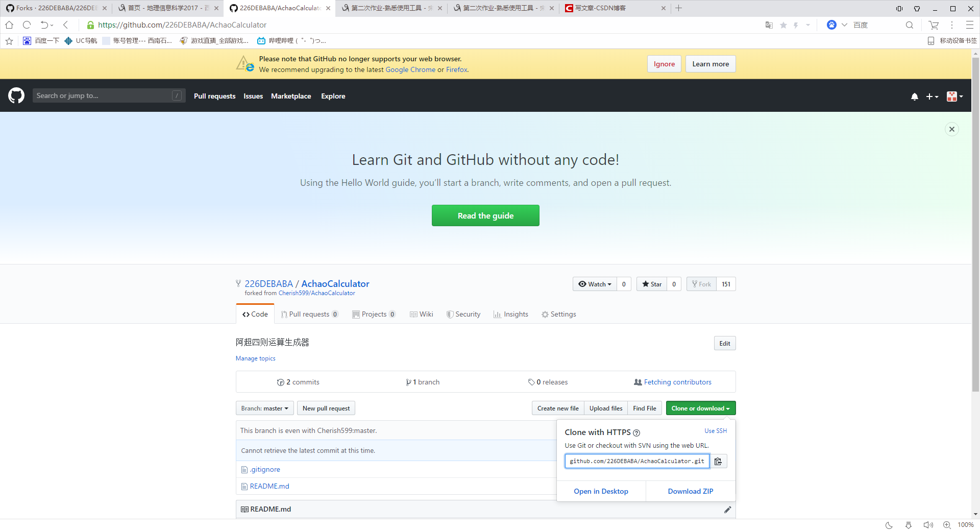Click Ignore on the browser warning
The width and height of the screenshot is (980, 531).
[x=664, y=64]
